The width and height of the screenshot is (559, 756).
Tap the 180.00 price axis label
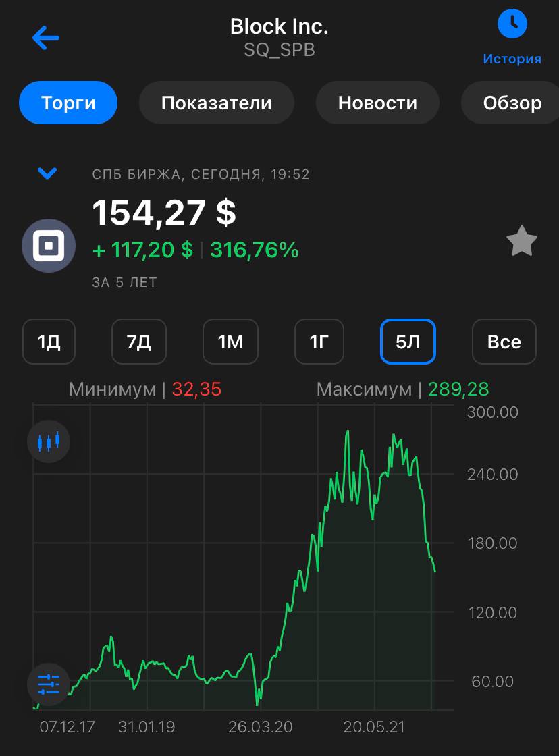coord(492,543)
